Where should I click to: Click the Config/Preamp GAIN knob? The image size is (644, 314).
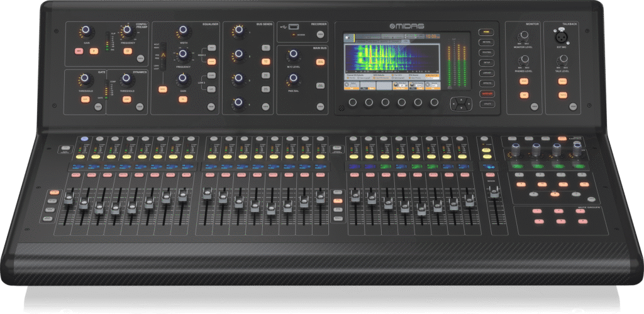(x=86, y=30)
